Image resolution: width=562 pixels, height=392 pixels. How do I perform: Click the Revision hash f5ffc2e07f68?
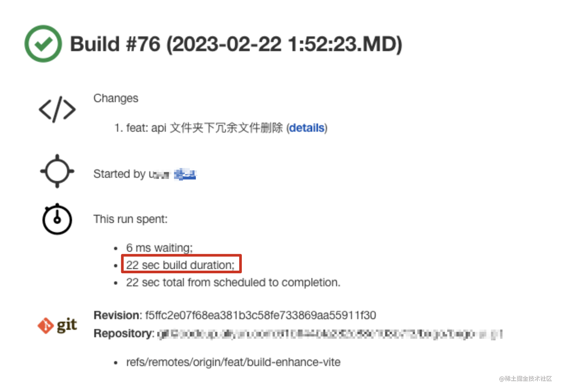pyautogui.click(x=260, y=315)
